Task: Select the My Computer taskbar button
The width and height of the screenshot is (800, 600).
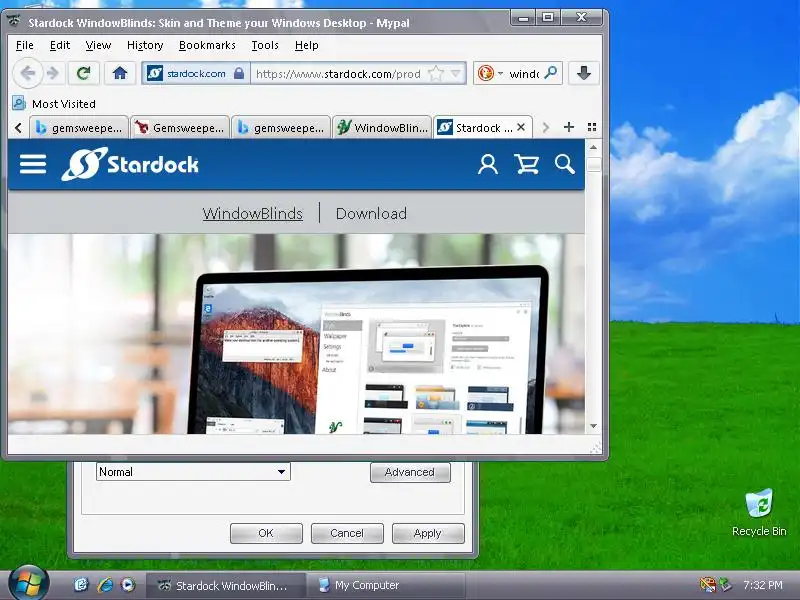Action: pos(387,585)
